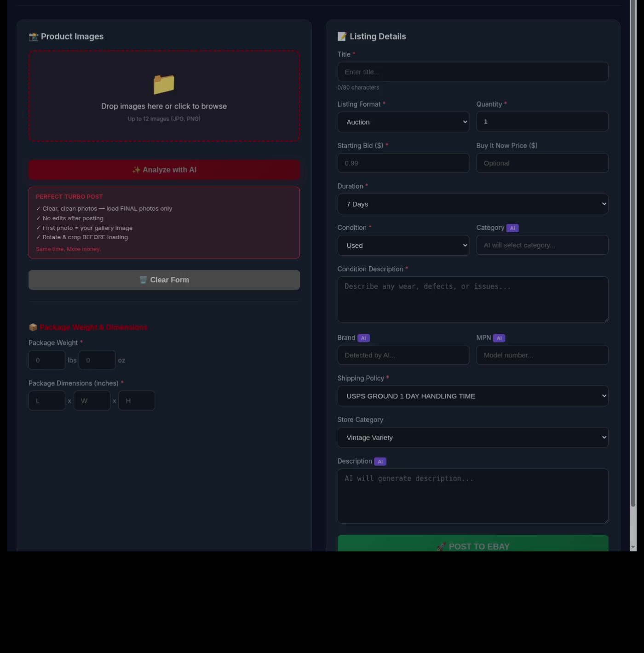Screen dimensions: 644x653
Task: Click the memo icon beside Listing Details
Action: [x=342, y=37]
